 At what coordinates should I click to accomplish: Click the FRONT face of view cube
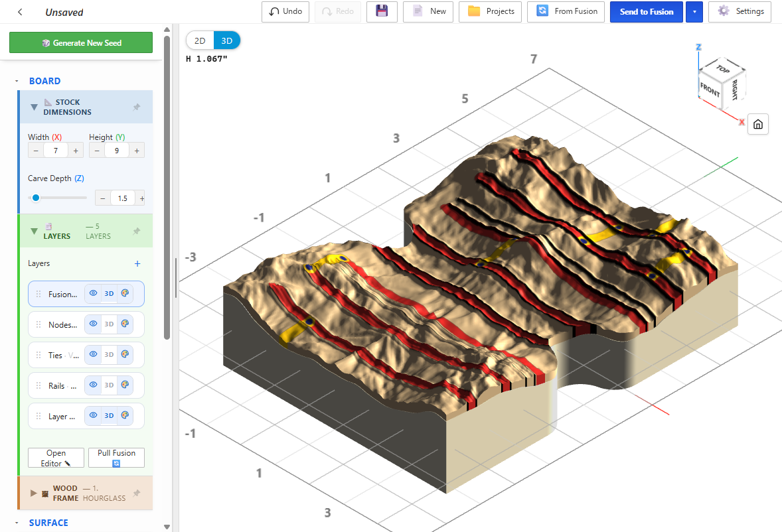click(x=710, y=90)
